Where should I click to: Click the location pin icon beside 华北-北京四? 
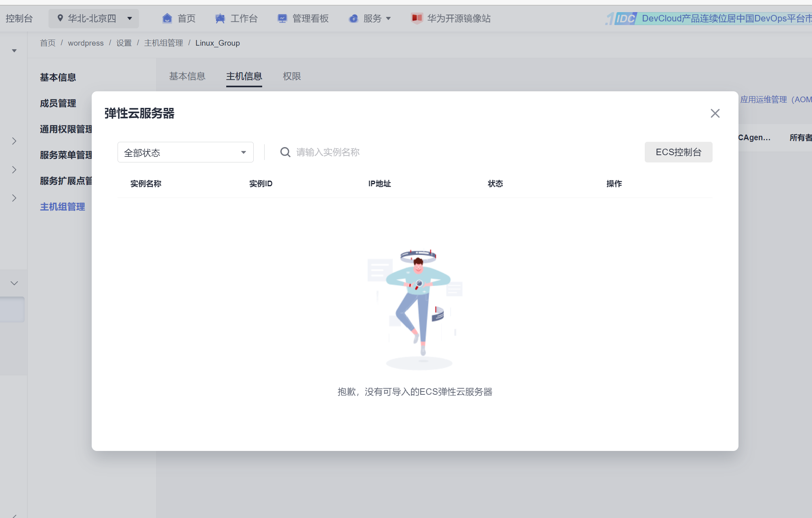coord(60,18)
